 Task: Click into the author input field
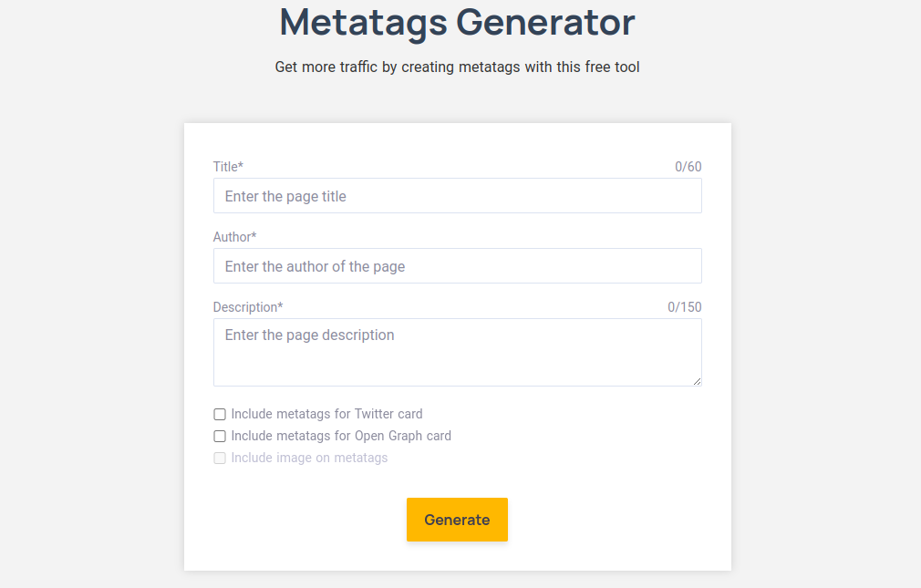[457, 266]
